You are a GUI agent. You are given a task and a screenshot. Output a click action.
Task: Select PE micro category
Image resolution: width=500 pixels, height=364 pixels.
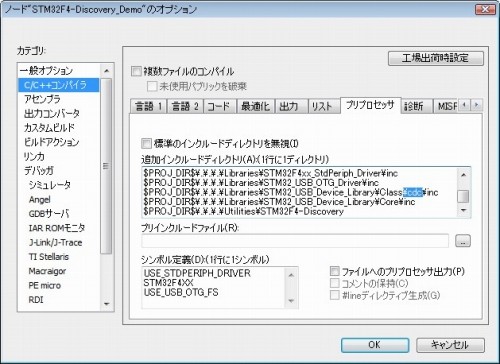click(45, 286)
